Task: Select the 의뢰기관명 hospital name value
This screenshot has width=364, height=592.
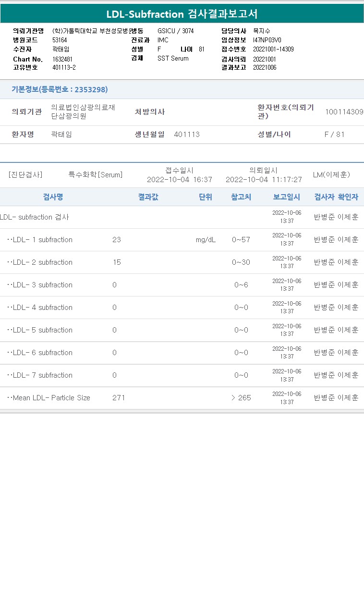Action: click(x=91, y=31)
